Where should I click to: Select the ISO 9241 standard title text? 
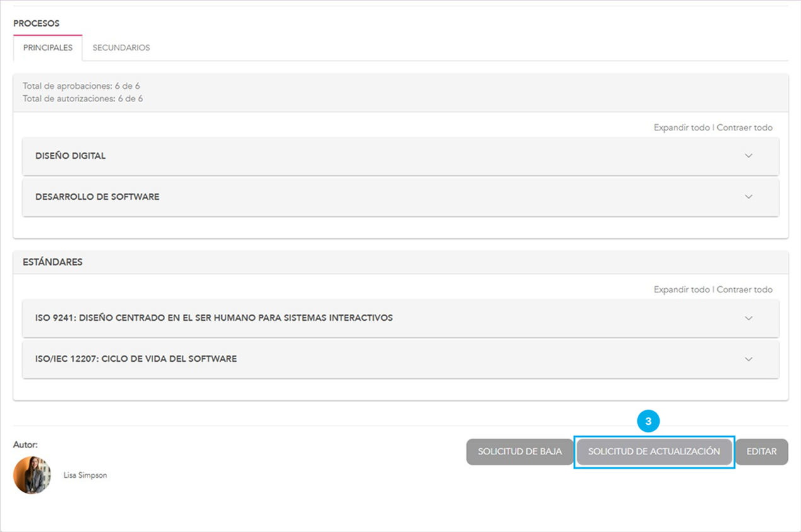point(214,318)
